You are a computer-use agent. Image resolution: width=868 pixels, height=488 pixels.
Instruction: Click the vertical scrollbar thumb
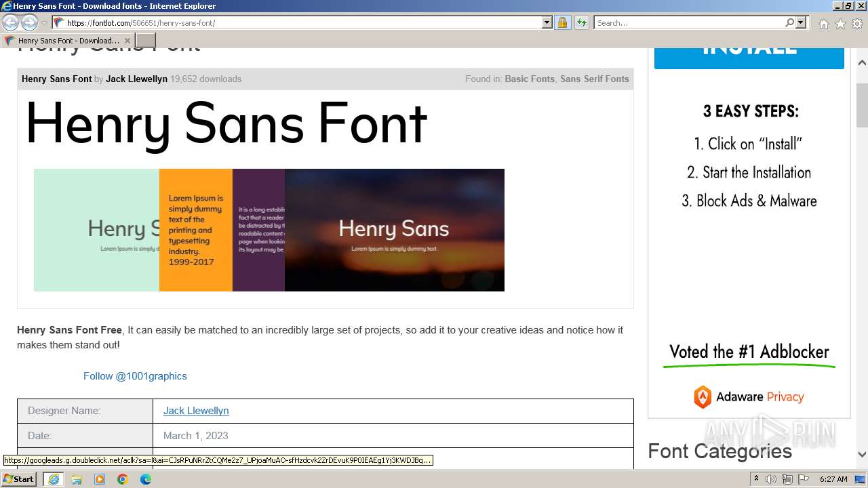(862, 105)
